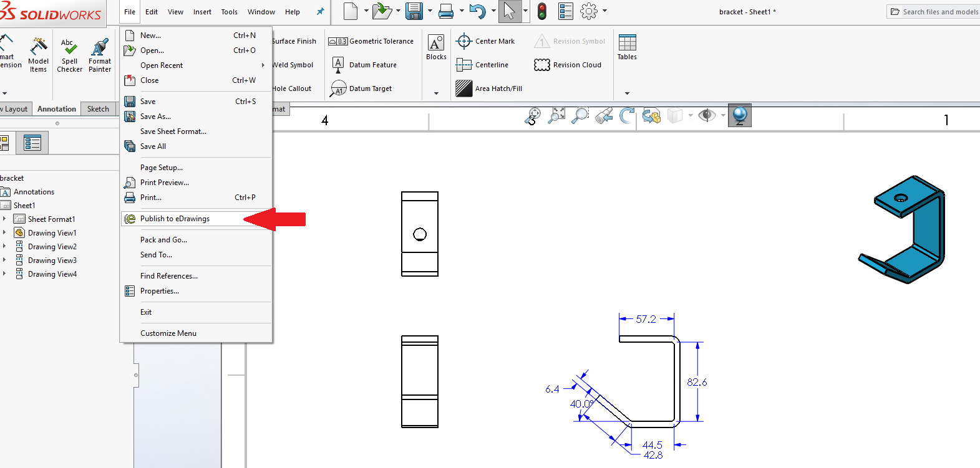Select the Format Painter tool

click(x=100, y=55)
